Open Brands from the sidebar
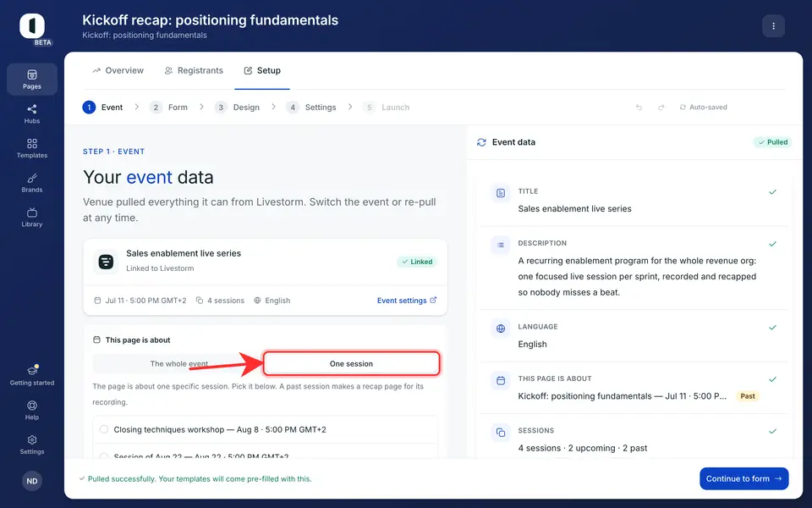The image size is (812, 508). click(x=32, y=183)
